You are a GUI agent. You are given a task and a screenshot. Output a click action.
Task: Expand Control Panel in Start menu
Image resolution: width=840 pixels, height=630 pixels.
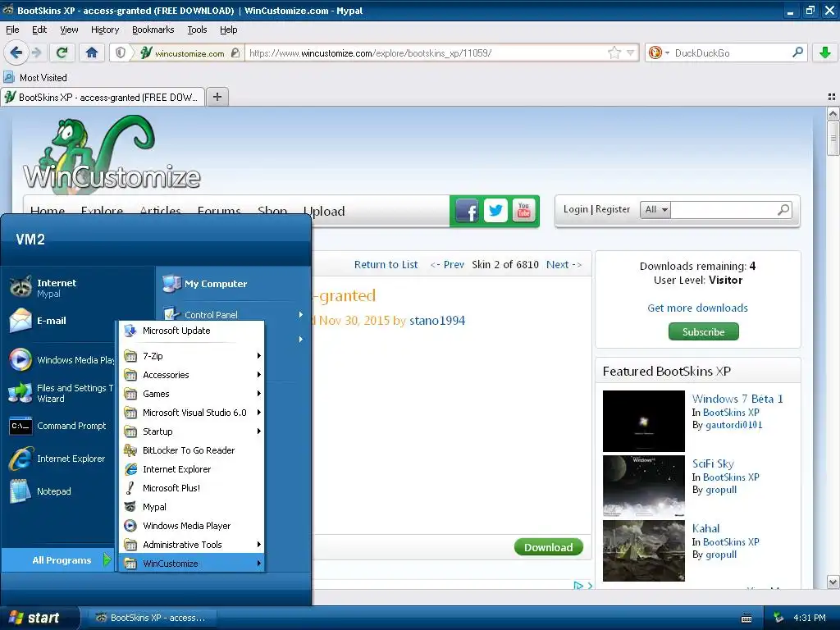233,314
